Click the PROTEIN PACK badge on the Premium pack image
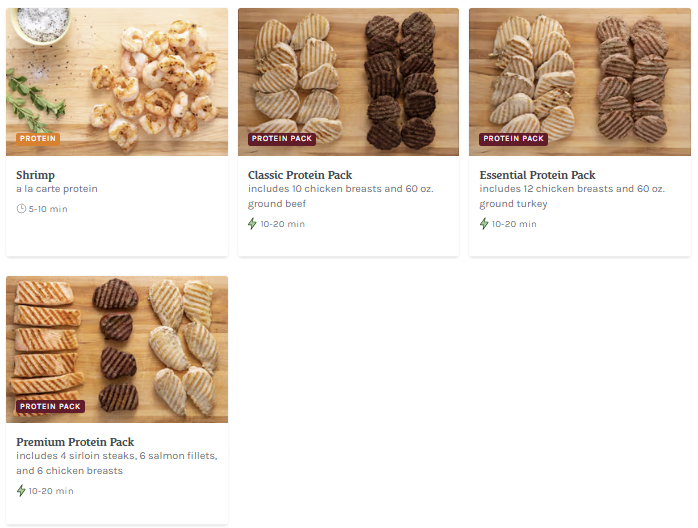 [50, 406]
